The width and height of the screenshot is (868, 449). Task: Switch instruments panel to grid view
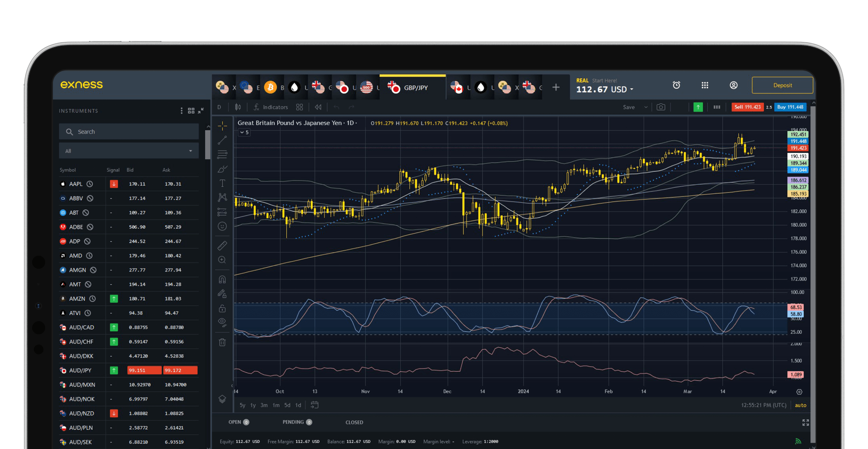click(x=191, y=111)
